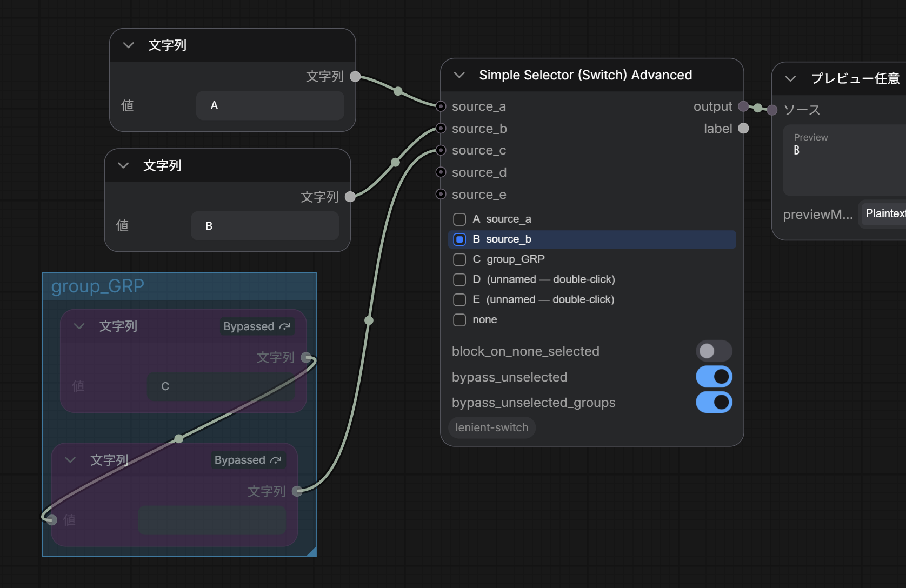Screen dimensions: 906x588
Task: Click the output socket of bottom bypassed node
Action: (297, 491)
